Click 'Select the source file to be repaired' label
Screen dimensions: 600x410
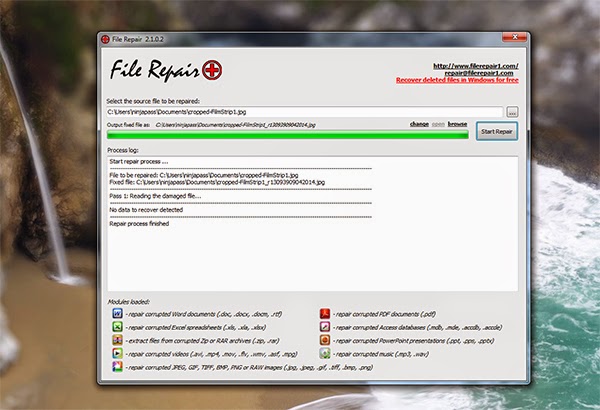153,101
